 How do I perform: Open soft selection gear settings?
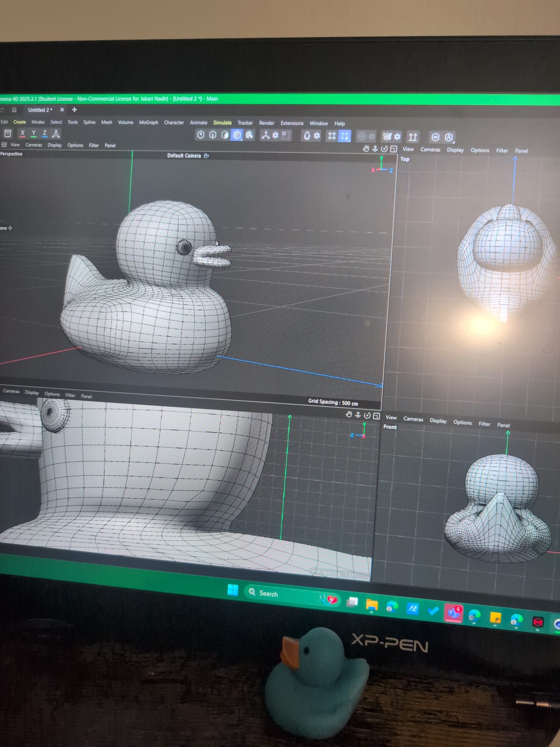tap(372, 137)
